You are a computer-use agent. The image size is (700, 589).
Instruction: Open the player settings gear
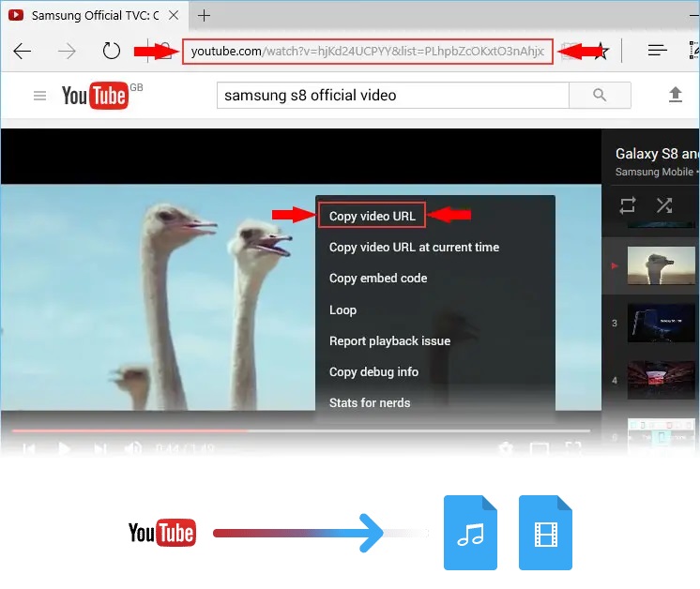click(x=506, y=448)
